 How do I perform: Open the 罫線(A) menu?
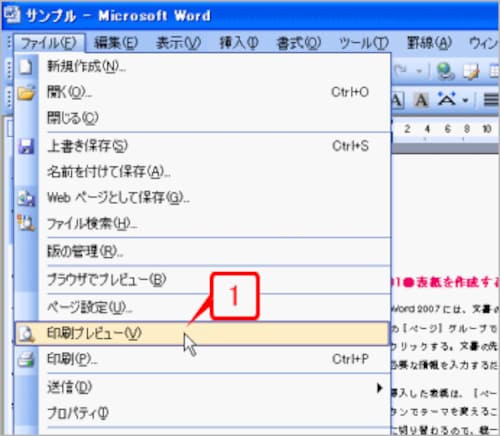pyautogui.click(x=430, y=43)
